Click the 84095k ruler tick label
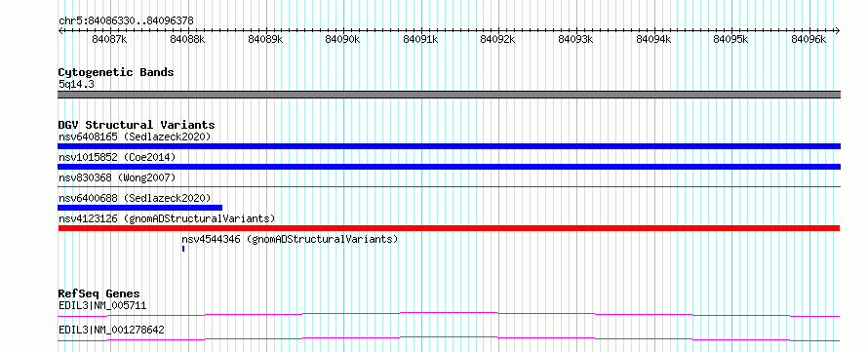This screenshot has width=868, height=352. point(730,39)
